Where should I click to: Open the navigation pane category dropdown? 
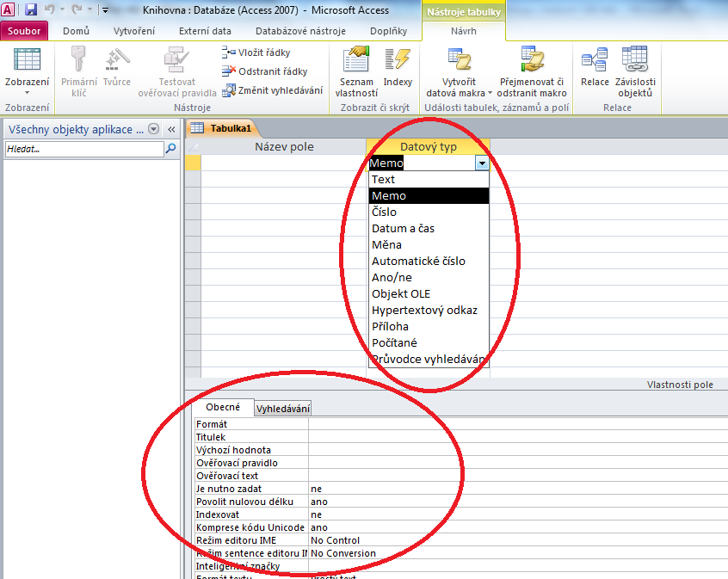tap(154, 129)
